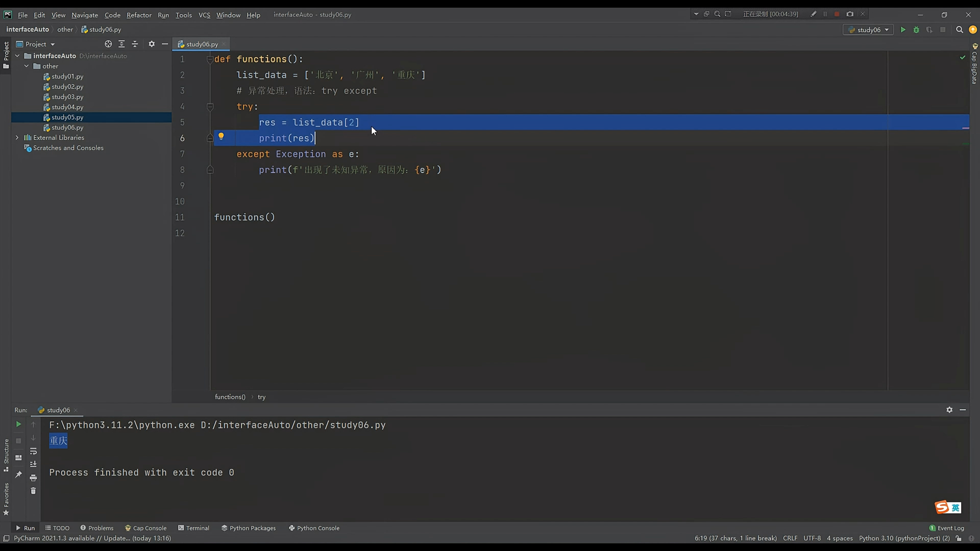Click the Sogou input method icon
This screenshot has width=980, height=551.
(942, 507)
